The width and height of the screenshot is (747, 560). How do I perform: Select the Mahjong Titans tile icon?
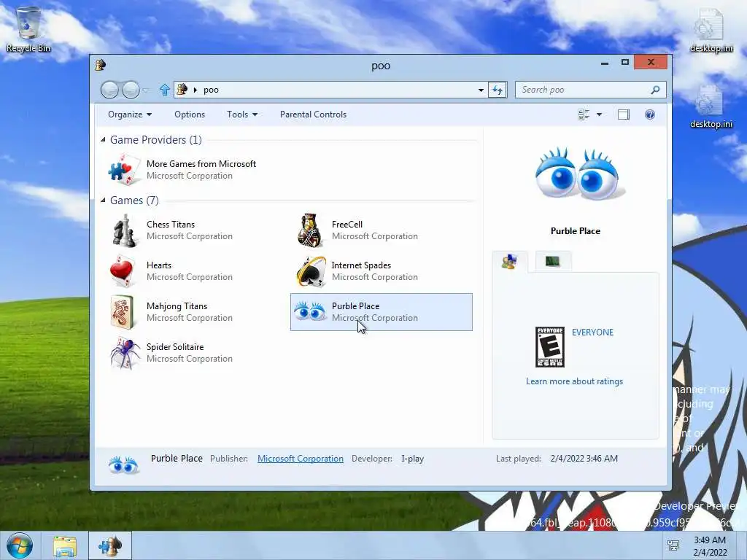122,312
